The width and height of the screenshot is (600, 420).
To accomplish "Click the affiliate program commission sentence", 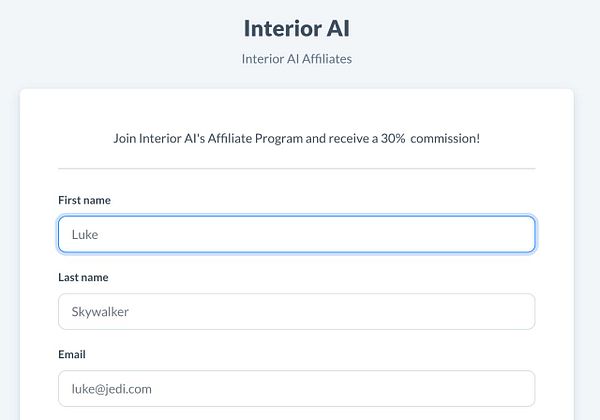I will [296, 137].
